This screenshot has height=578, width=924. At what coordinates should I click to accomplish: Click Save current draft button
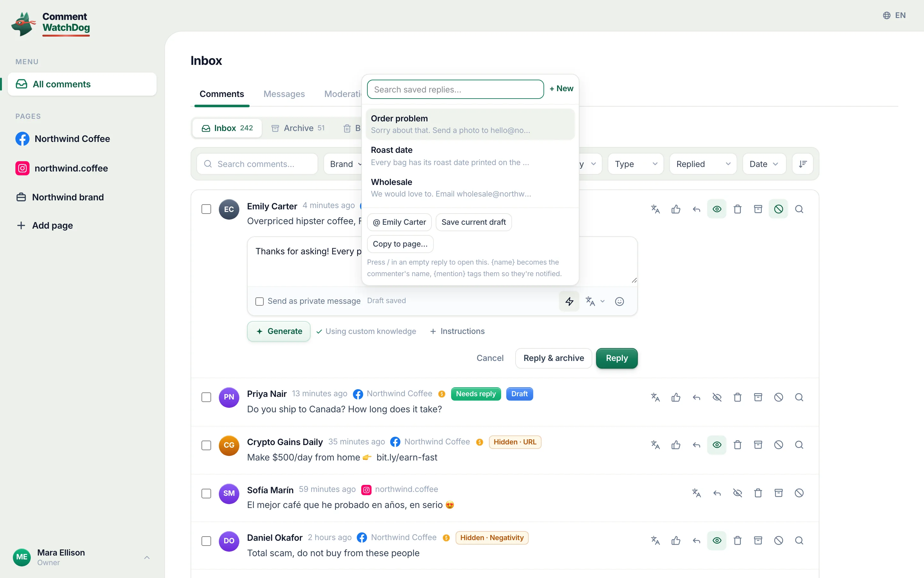click(474, 222)
